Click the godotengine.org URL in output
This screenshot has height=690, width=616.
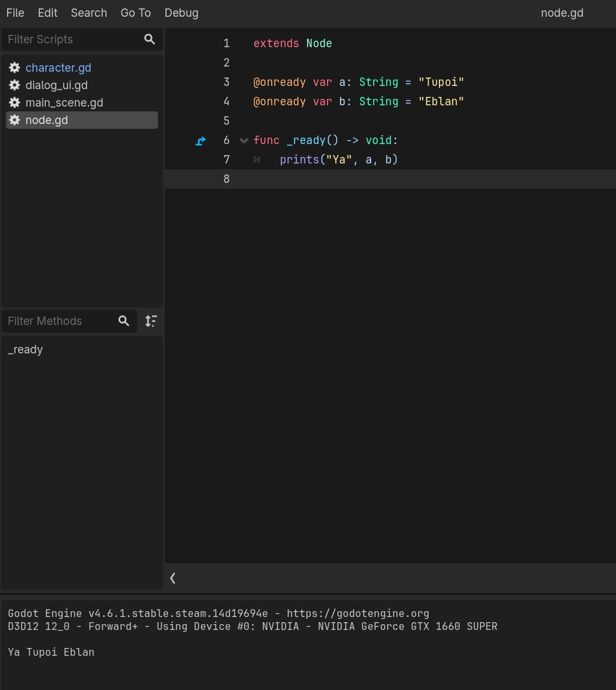pyautogui.click(x=357, y=613)
